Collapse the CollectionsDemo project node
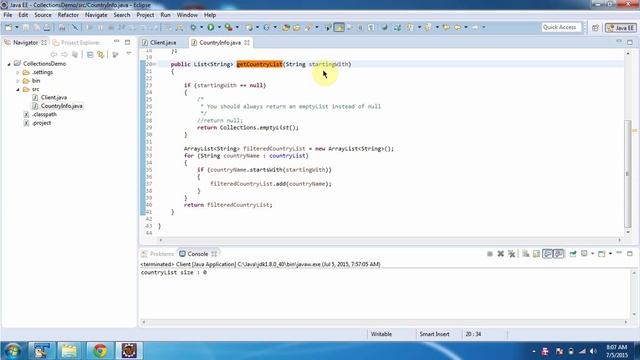The height and width of the screenshot is (360, 640). [x=9, y=64]
